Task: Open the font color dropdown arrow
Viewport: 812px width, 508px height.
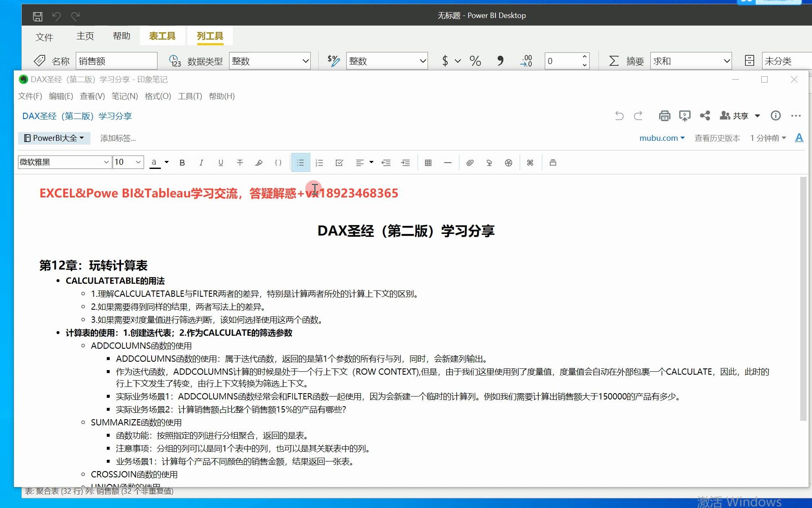Action: (167, 162)
